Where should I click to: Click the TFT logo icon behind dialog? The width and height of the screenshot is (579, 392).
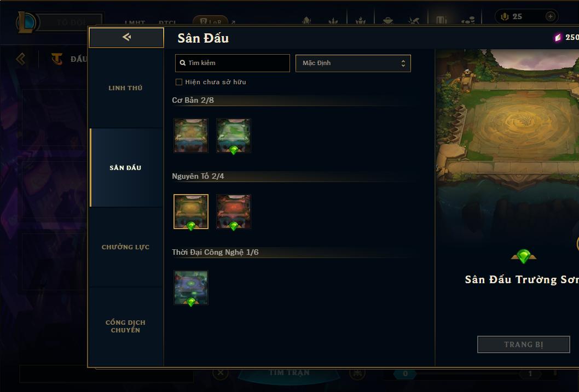(x=57, y=58)
